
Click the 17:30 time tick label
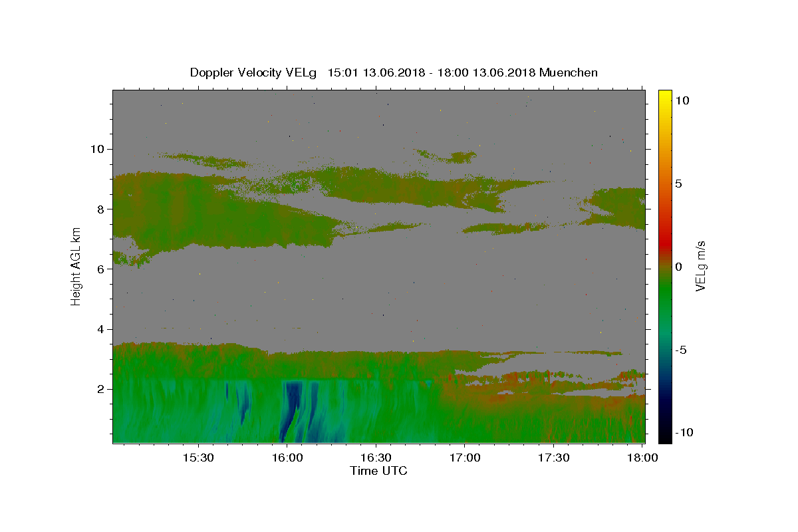(x=553, y=458)
